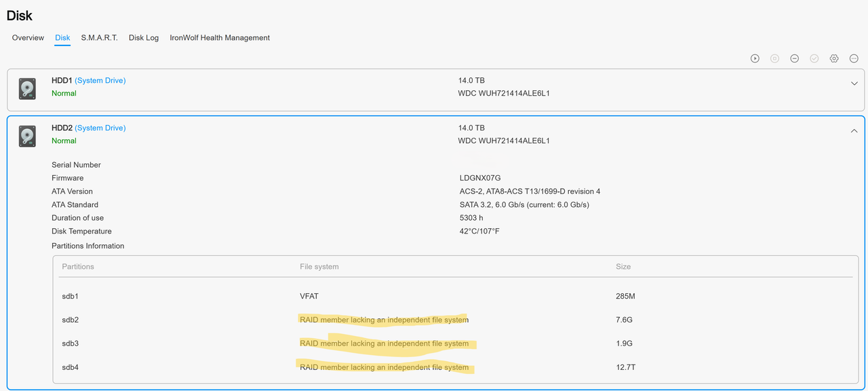Click the Partitions column header
868x391 pixels.
78,267
